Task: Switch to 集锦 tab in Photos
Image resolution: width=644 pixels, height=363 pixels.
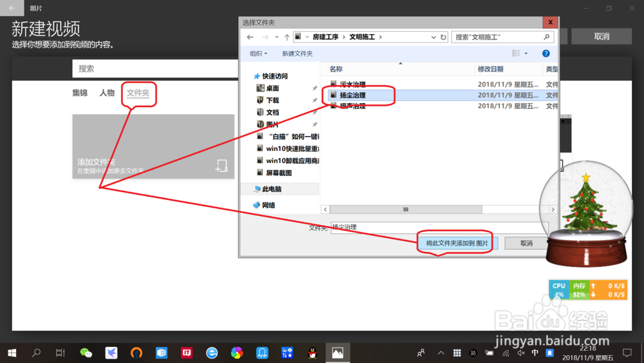Action: tap(80, 93)
